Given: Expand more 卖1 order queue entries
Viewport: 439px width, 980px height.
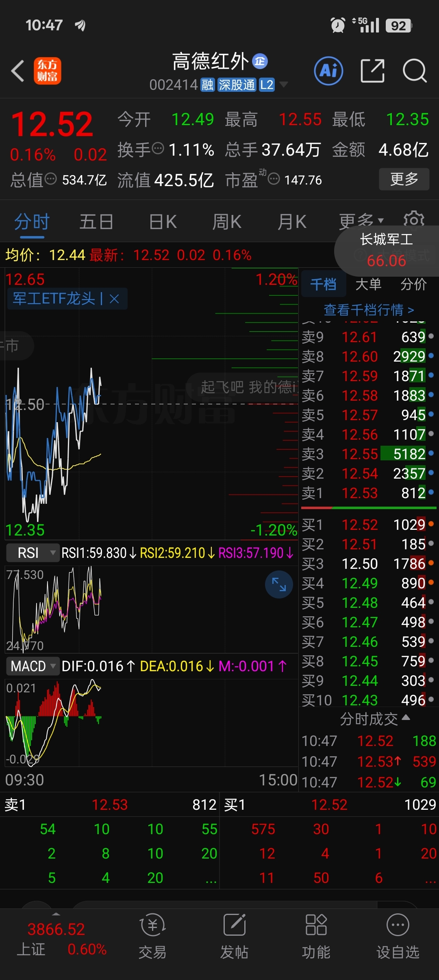Looking at the screenshot, I should pos(211,879).
